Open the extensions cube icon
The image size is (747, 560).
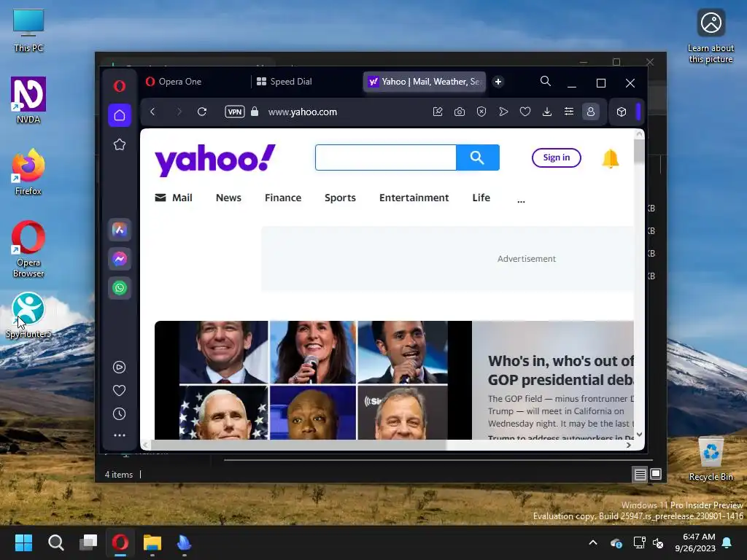622,112
